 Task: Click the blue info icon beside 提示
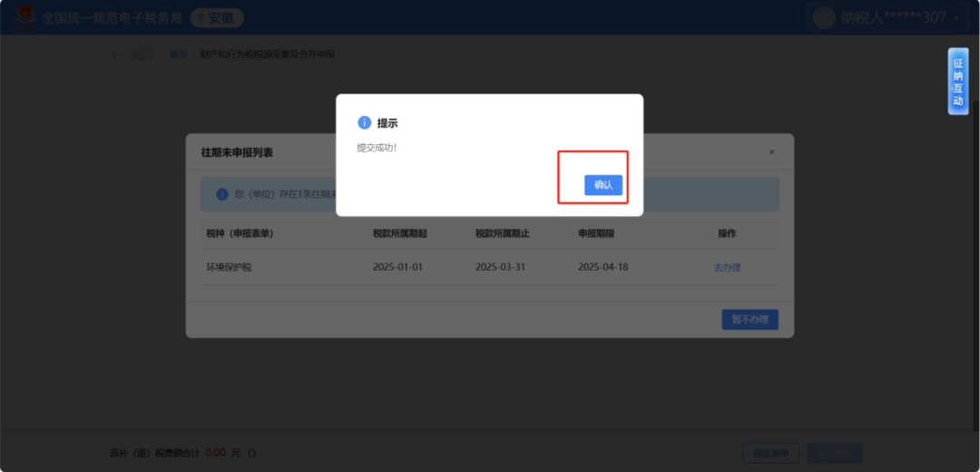[x=365, y=123]
